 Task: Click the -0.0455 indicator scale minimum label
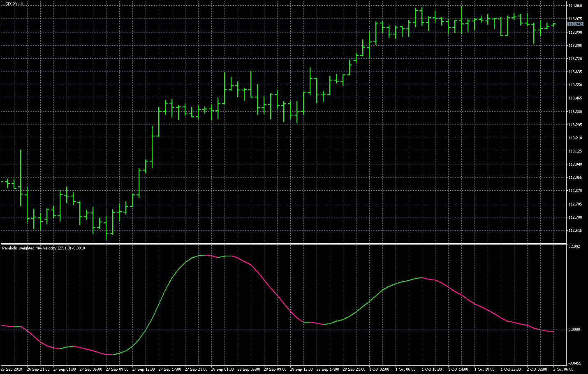tap(574, 363)
